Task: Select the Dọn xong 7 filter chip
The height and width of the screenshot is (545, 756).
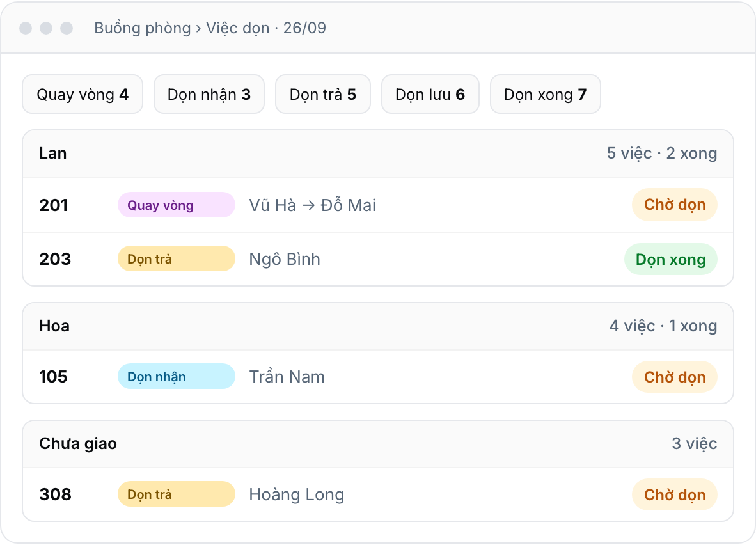Action: 546,94
